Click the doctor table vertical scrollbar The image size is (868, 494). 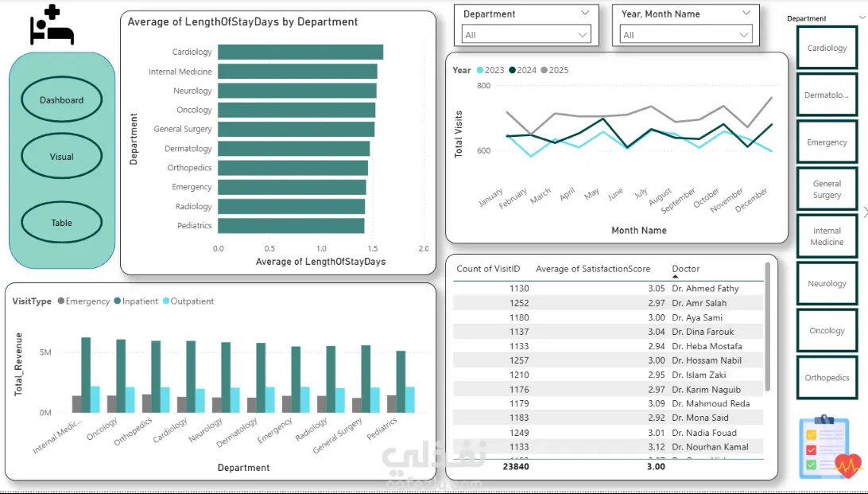tap(768, 327)
